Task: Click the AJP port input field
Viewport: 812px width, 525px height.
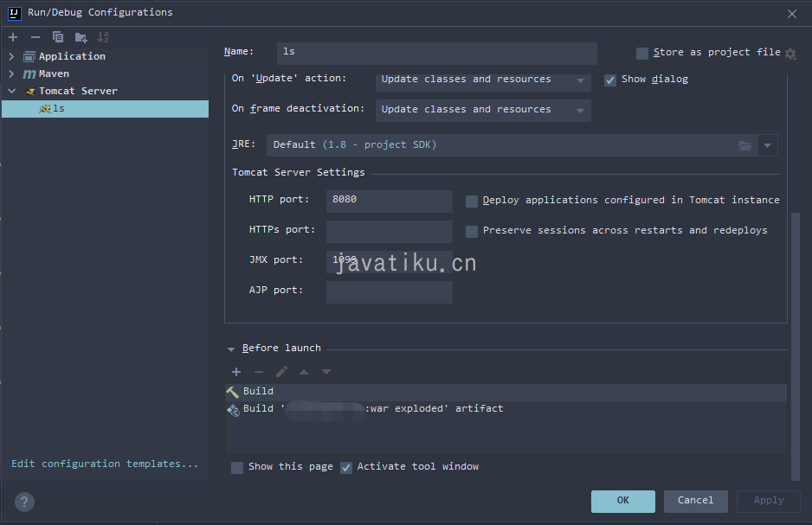Action: click(x=390, y=291)
